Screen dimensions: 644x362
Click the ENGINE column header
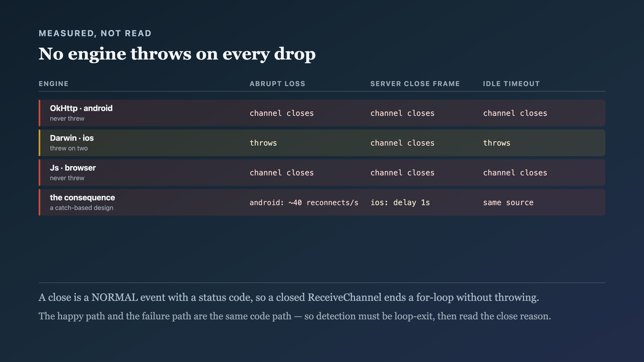(54, 84)
